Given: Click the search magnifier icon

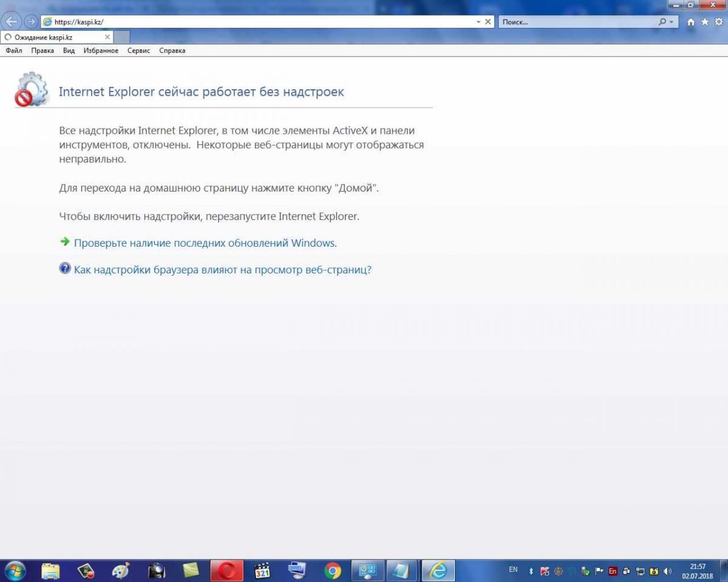Looking at the screenshot, I should [x=662, y=22].
